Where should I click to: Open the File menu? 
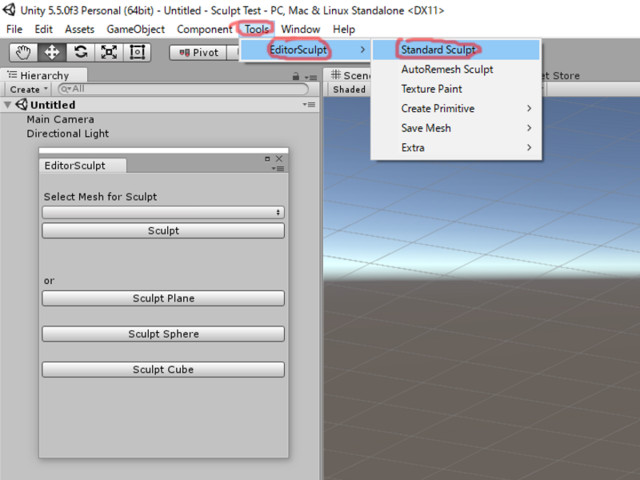click(14, 29)
